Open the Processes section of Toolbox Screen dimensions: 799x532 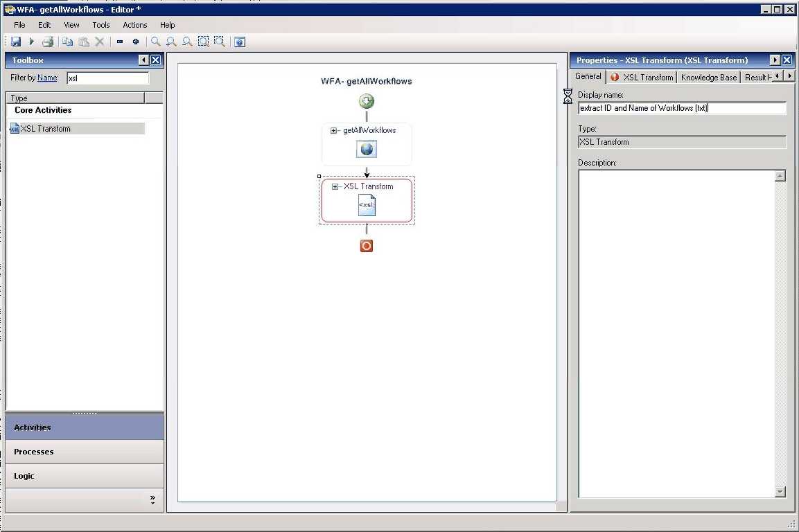coord(85,452)
